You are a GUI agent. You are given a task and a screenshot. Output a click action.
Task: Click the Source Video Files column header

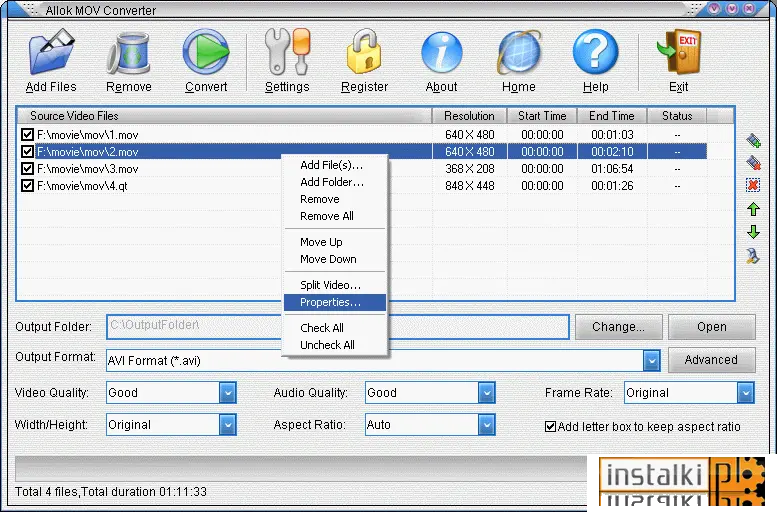tap(224, 115)
